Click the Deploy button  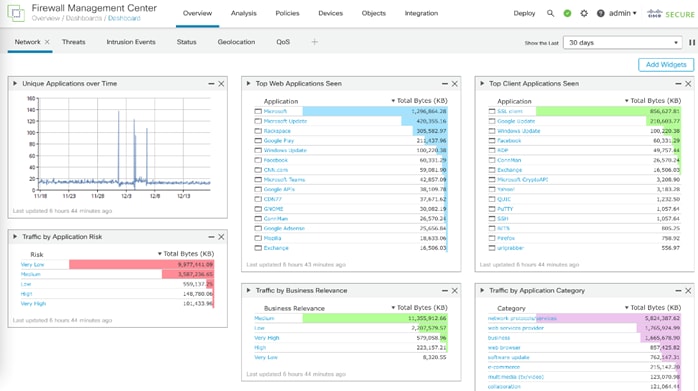coord(524,13)
